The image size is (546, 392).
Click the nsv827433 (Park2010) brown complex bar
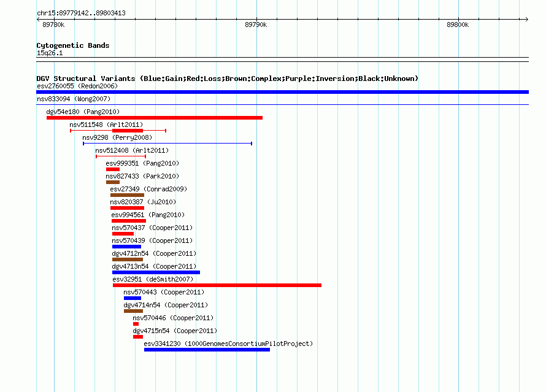pyautogui.click(x=113, y=182)
